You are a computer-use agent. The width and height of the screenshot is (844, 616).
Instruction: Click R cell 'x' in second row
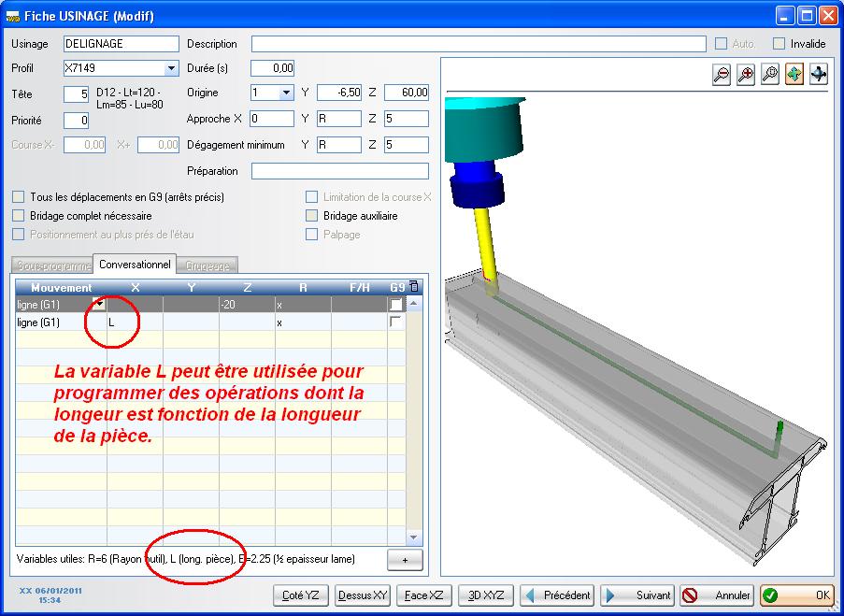[x=303, y=323]
